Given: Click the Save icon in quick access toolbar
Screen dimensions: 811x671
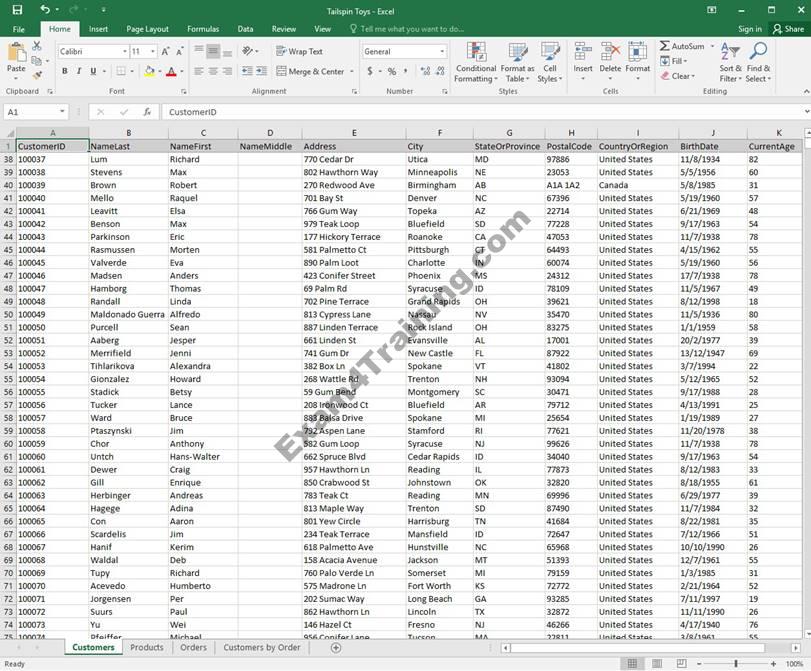Looking at the screenshot, I should (x=17, y=9).
